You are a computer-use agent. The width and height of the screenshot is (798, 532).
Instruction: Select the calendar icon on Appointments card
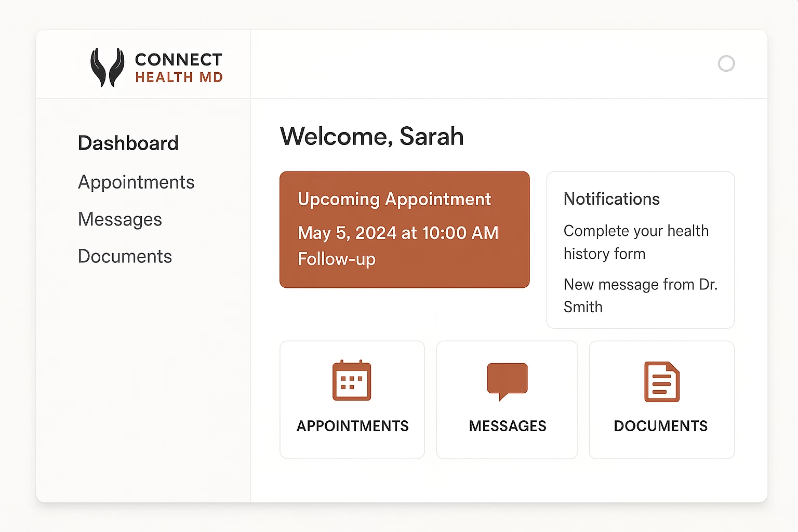pos(352,381)
